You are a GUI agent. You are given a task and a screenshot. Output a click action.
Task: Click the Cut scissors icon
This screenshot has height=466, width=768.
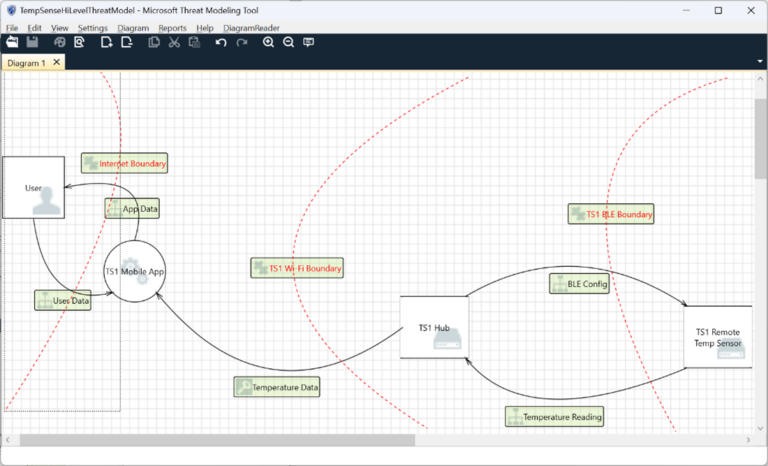(174, 42)
